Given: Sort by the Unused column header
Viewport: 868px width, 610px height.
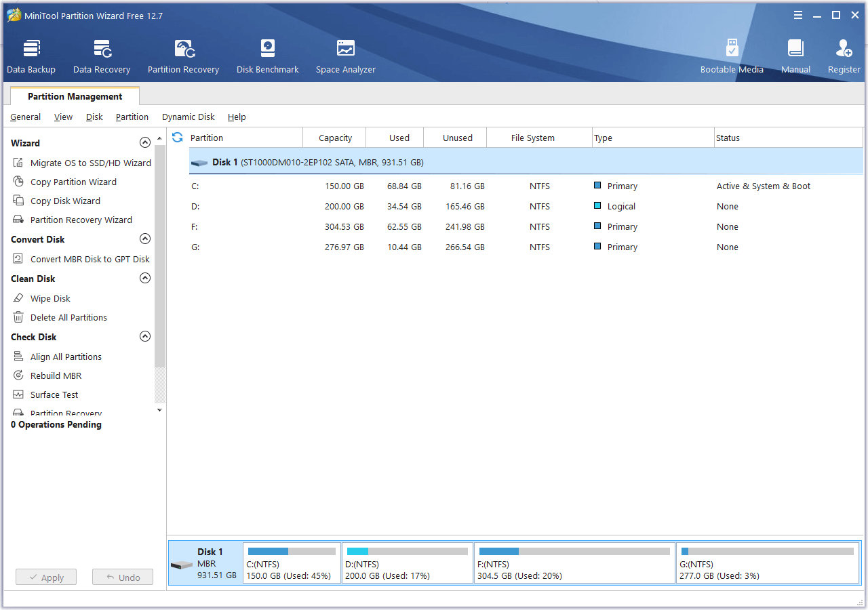Looking at the screenshot, I should pos(455,138).
